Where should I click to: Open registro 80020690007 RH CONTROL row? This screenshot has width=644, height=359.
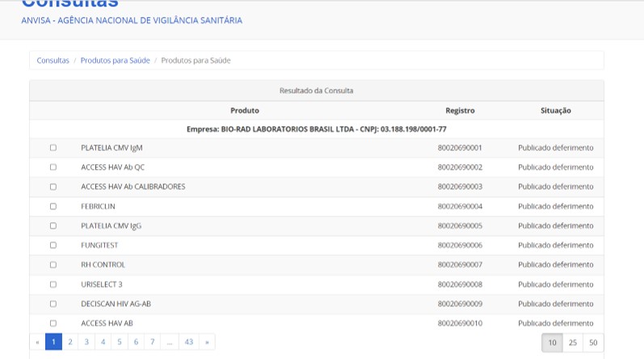click(x=460, y=265)
